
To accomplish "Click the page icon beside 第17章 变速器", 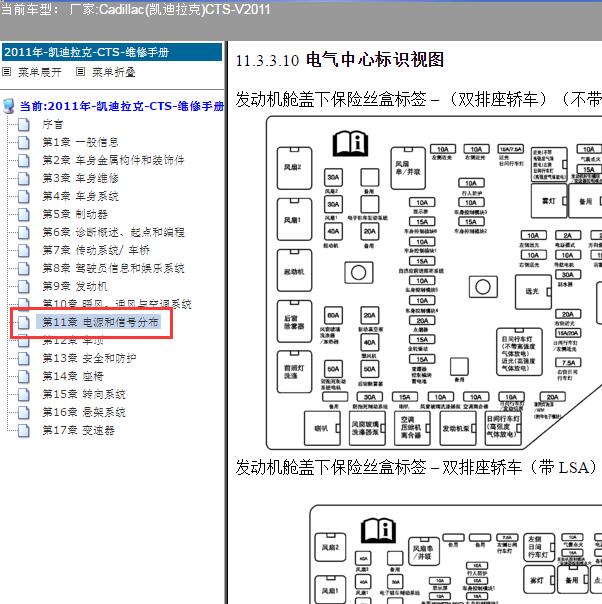I will point(24,430).
